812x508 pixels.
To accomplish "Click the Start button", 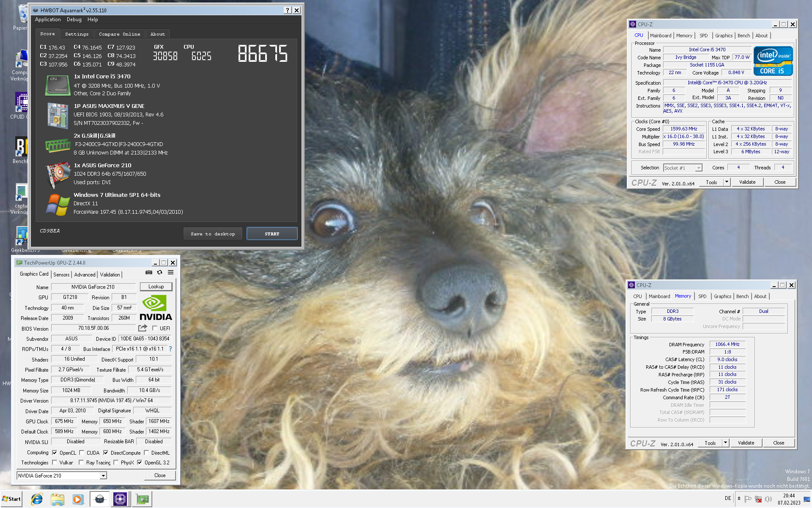I will 11,499.
